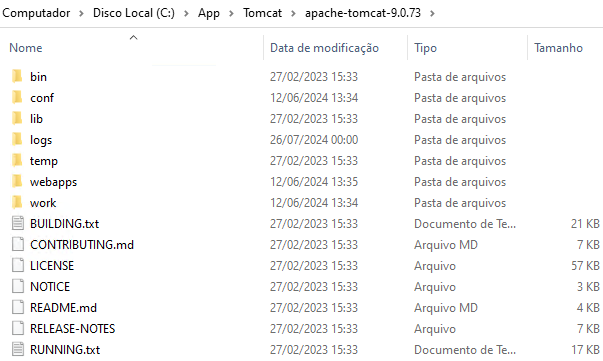Go to Computador in the address bar
This screenshot has height=361, width=603.
36,13
